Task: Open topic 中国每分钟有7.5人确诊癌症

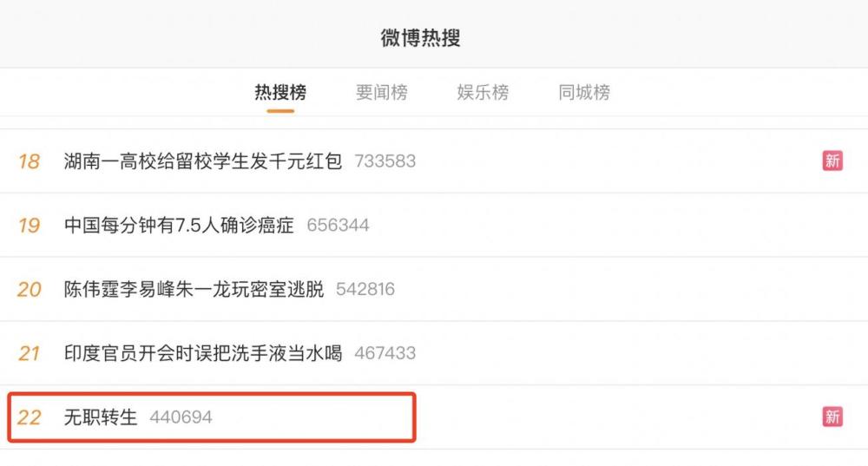Action: pos(179,226)
